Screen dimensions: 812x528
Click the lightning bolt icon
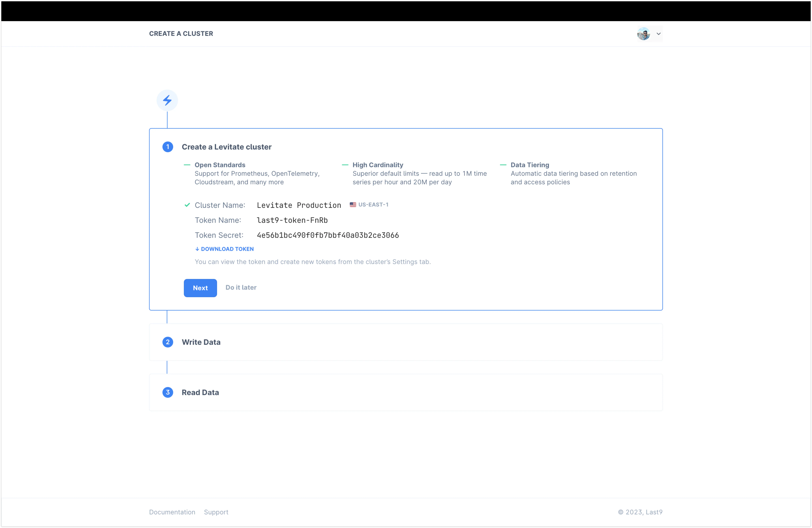click(167, 100)
